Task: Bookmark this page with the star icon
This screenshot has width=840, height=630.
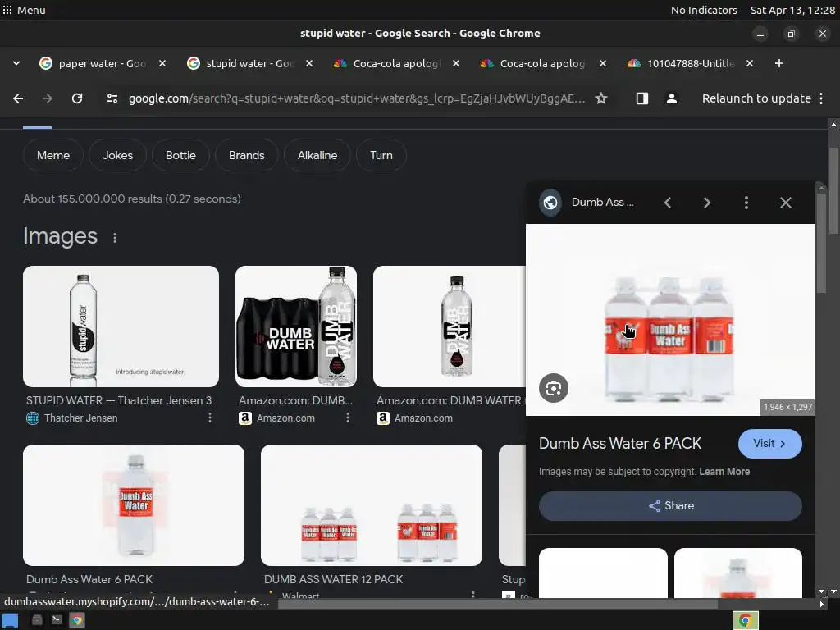Action: (601, 98)
